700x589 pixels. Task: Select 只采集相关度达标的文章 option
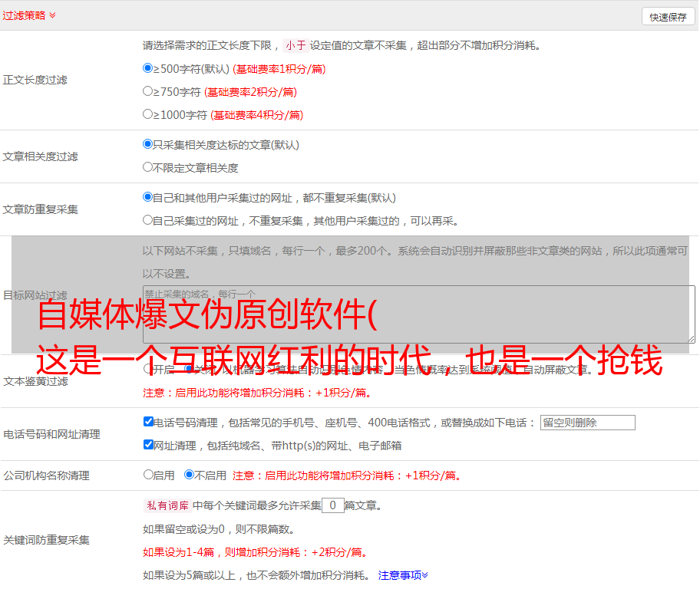pos(148,144)
